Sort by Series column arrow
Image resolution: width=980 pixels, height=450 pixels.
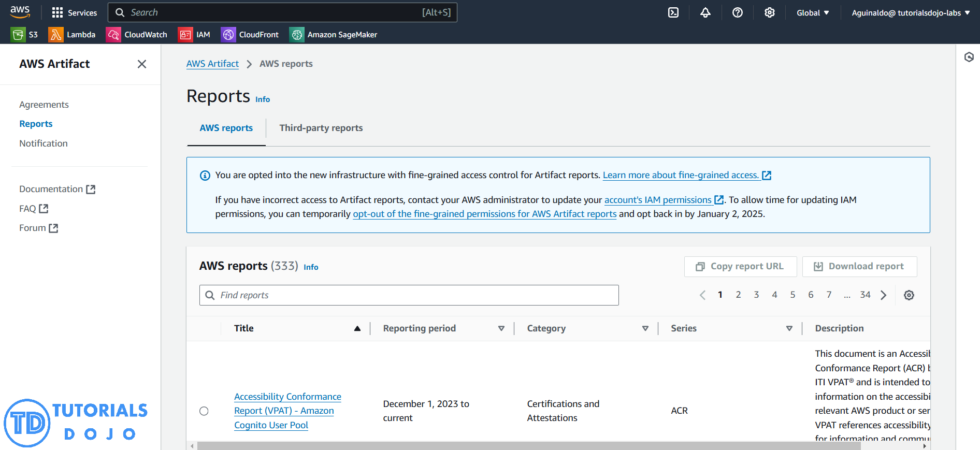click(789, 328)
